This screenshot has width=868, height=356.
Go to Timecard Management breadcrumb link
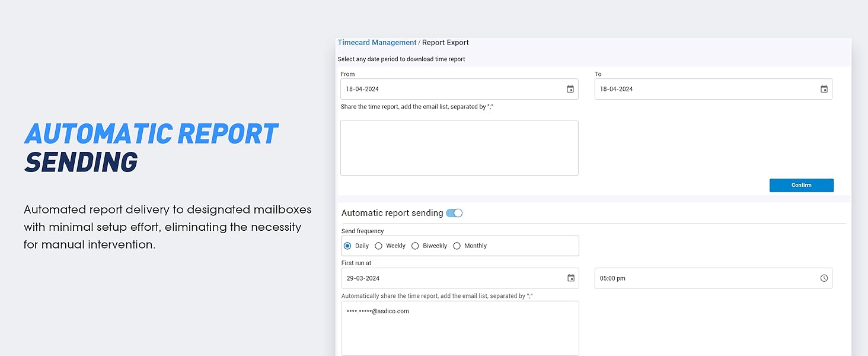377,43
